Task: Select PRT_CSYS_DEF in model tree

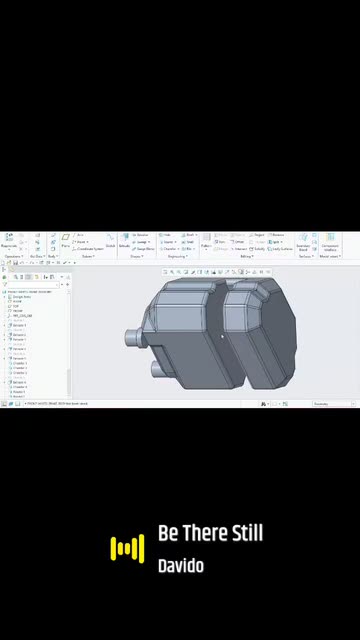Action: coord(20,316)
